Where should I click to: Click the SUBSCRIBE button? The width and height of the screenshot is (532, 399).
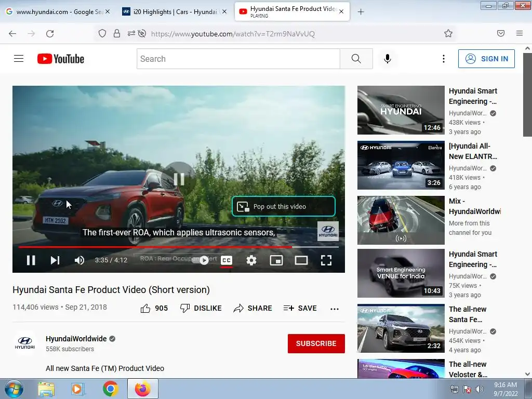[316, 343]
